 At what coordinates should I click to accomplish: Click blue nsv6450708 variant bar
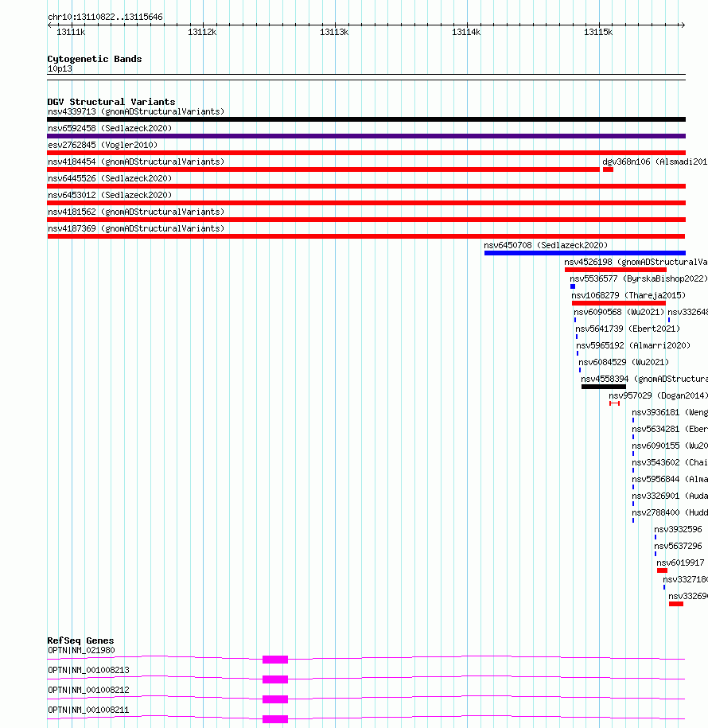click(585, 253)
